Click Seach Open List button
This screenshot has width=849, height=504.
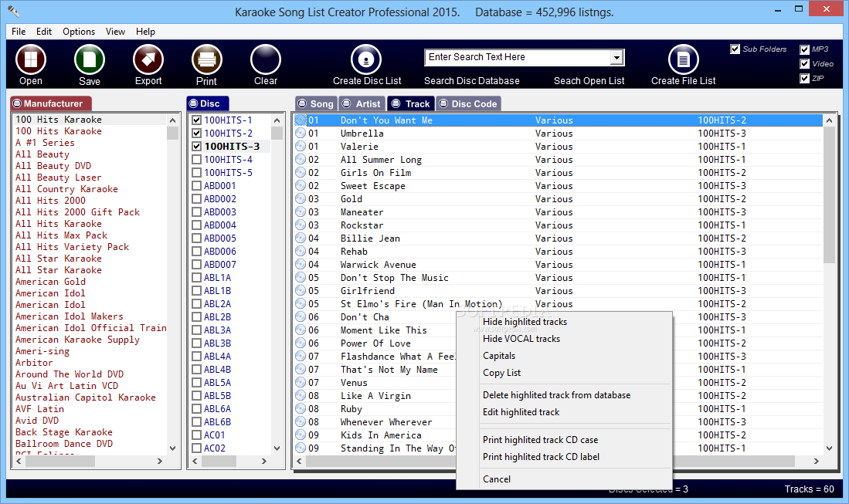589,80
